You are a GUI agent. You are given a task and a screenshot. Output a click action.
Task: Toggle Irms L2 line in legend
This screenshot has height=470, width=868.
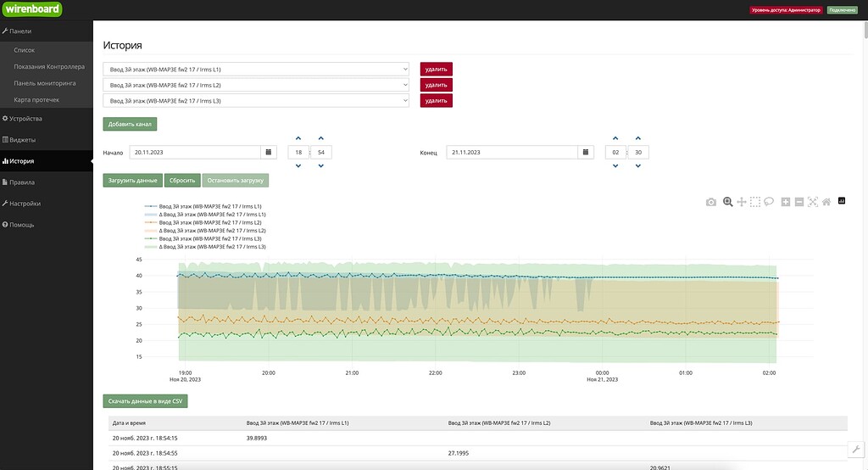[203, 222]
